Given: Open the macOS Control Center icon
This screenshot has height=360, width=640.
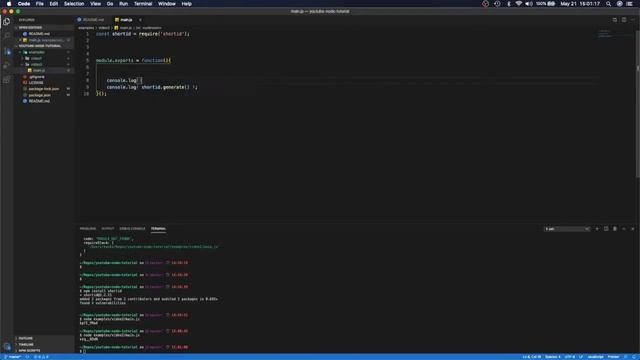Looking at the screenshot, I should click(629, 4).
